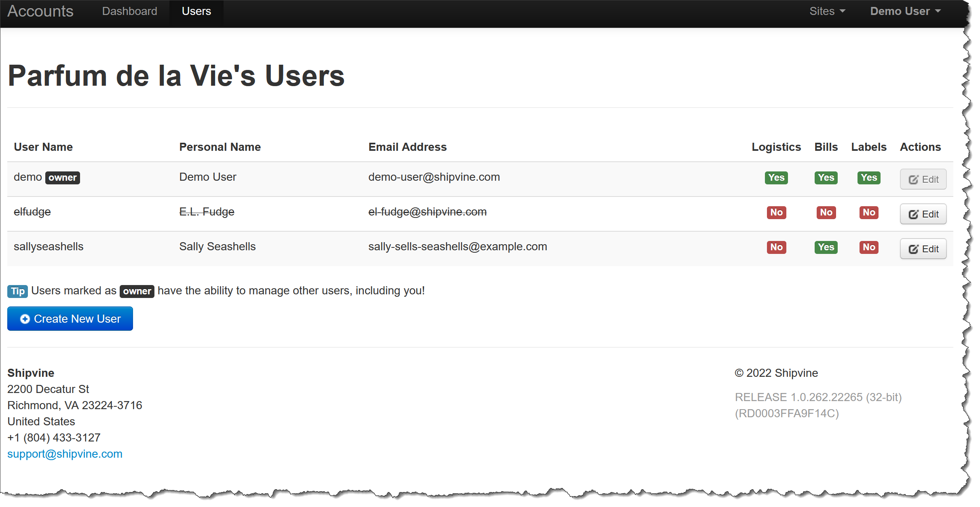Go to the Dashboard tab
Screen dimensions: 980x507
[129, 11]
